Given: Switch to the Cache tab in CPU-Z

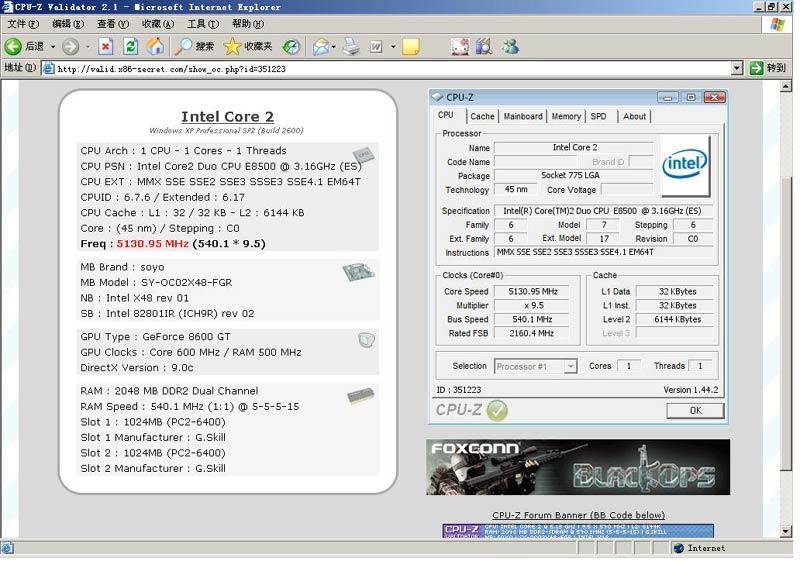Looking at the screenshot, I should pyautogui.click(x=482, y=116).
